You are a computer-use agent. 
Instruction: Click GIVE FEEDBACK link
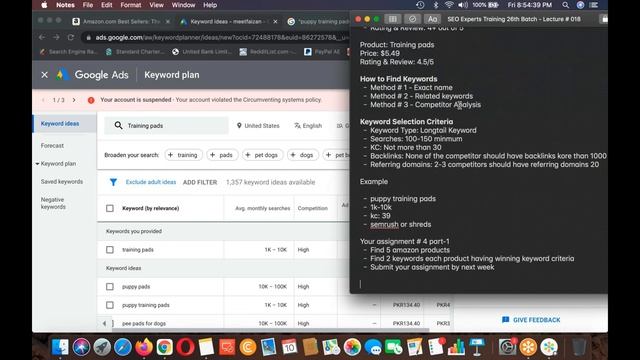(x=531, y=320)
